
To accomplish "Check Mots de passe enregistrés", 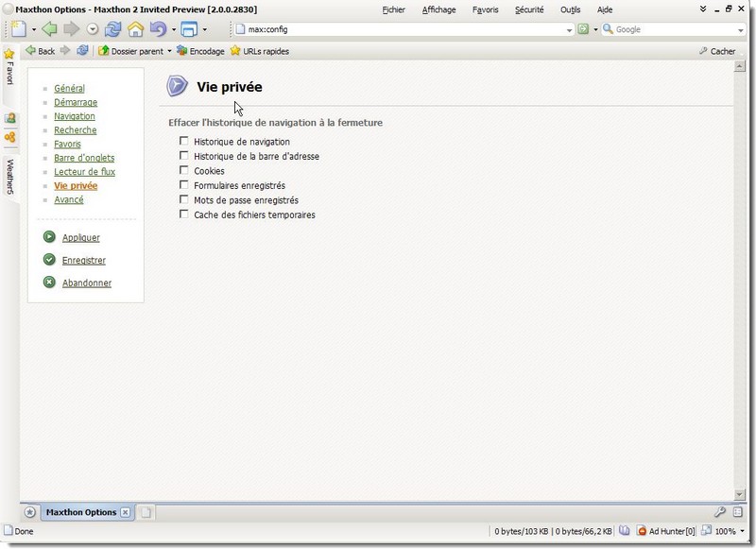I will coord(183,199).
